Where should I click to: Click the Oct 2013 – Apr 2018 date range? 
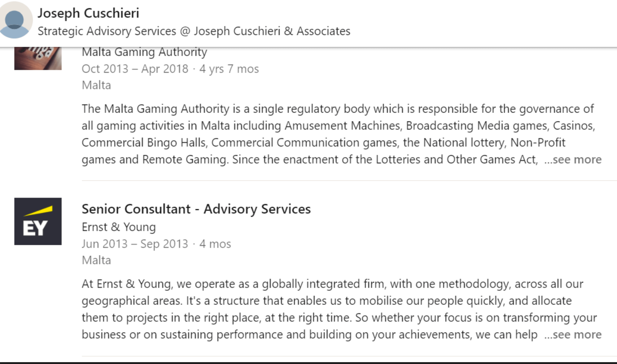tap(135, 69)
